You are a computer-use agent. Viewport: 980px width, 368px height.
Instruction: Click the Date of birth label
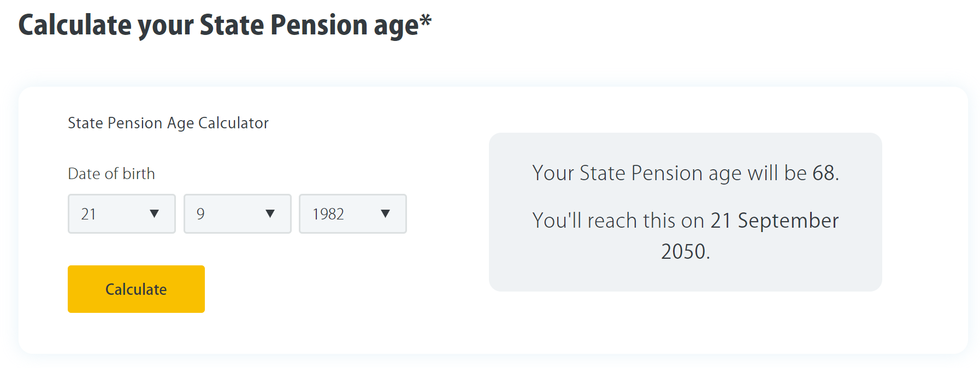click(x=111, y=174)
